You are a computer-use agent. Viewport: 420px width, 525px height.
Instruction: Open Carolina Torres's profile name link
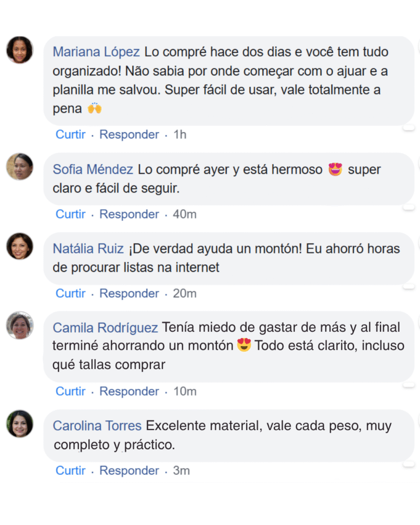tap(97, 426)
